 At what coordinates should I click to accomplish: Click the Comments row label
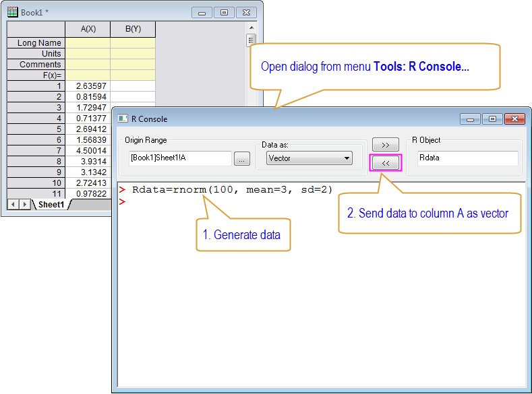(36, 65)
